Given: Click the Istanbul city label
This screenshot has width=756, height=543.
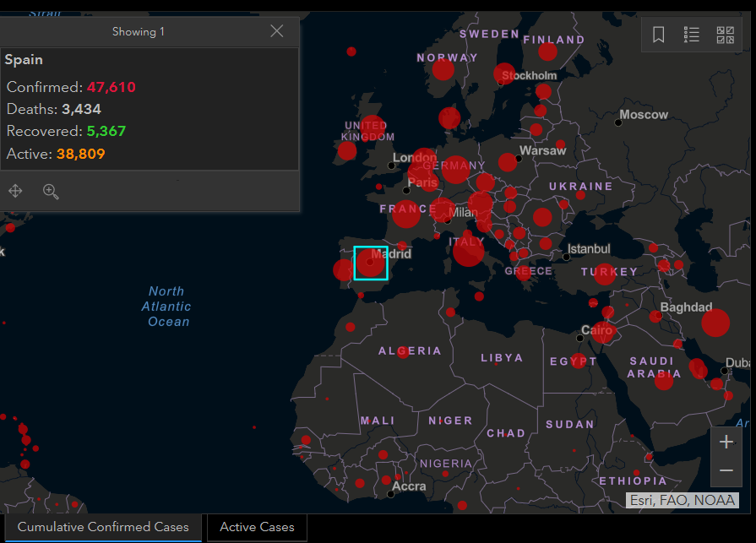Looking at the screenshot, I should click(589, 249).
